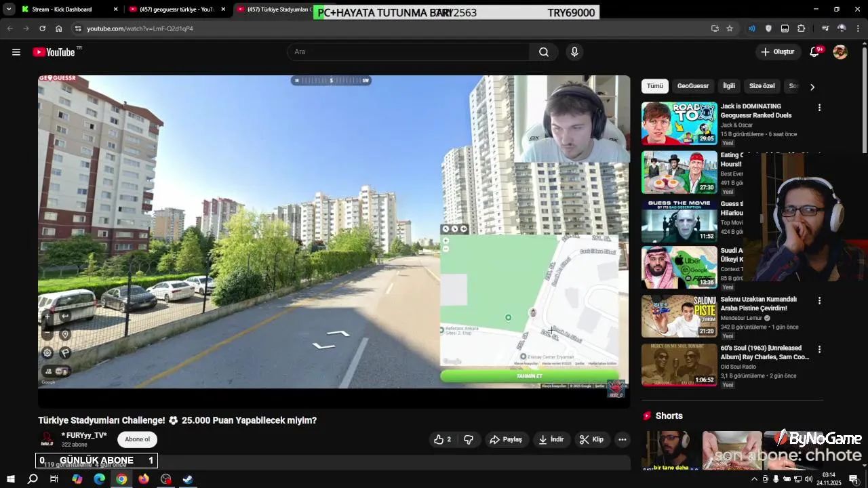
Task: Open options for 60's Soul video
Action: (x=819, y=349)
